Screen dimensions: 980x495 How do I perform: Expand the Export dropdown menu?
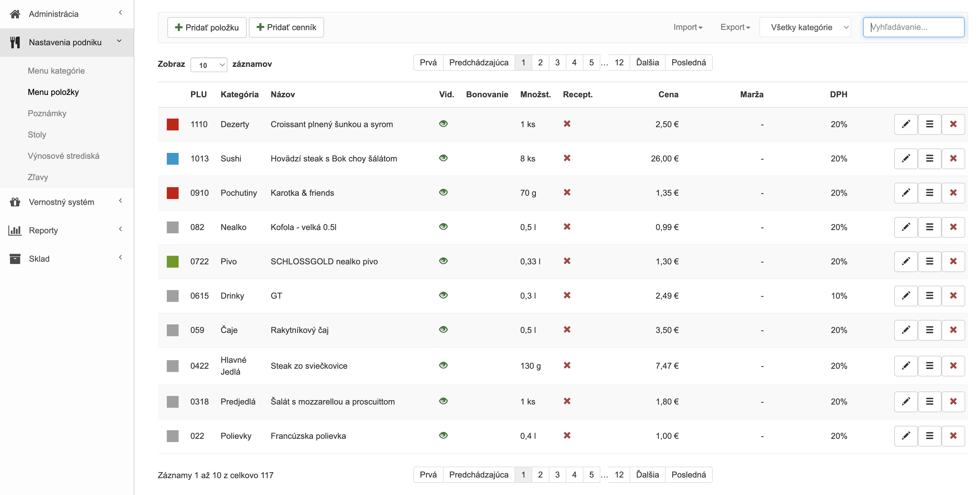pyautogui.click(x=735, y=27)
